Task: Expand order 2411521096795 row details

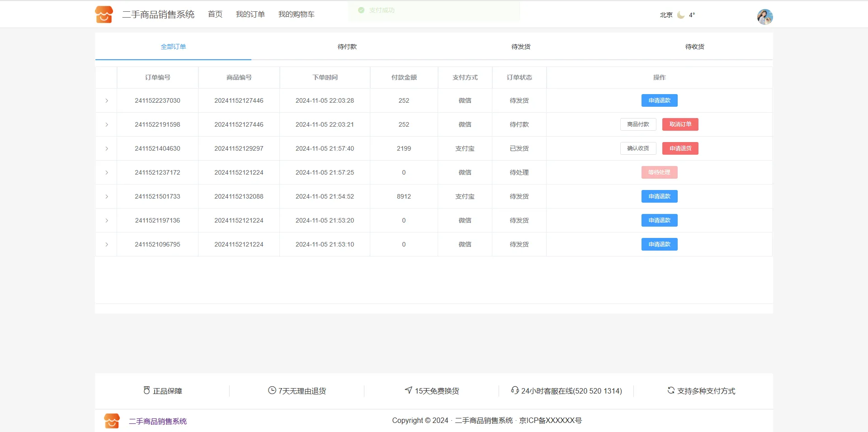Action: click(x=107, y=244)
